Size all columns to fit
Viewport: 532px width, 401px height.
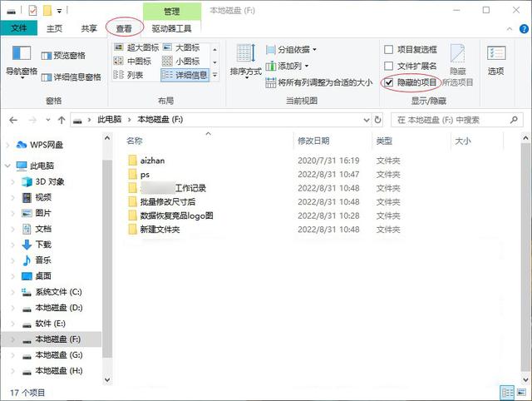[x=318, y=82]
